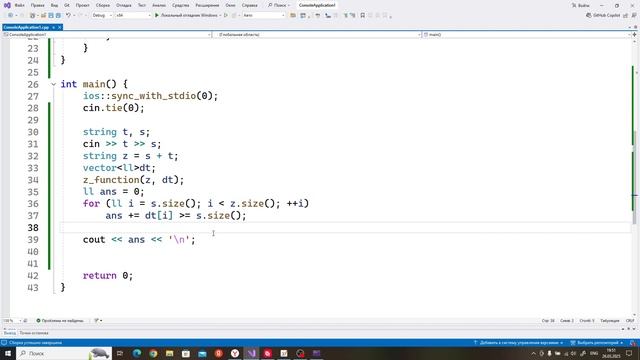Switch to the Вывод panel tab

(9, 333)
